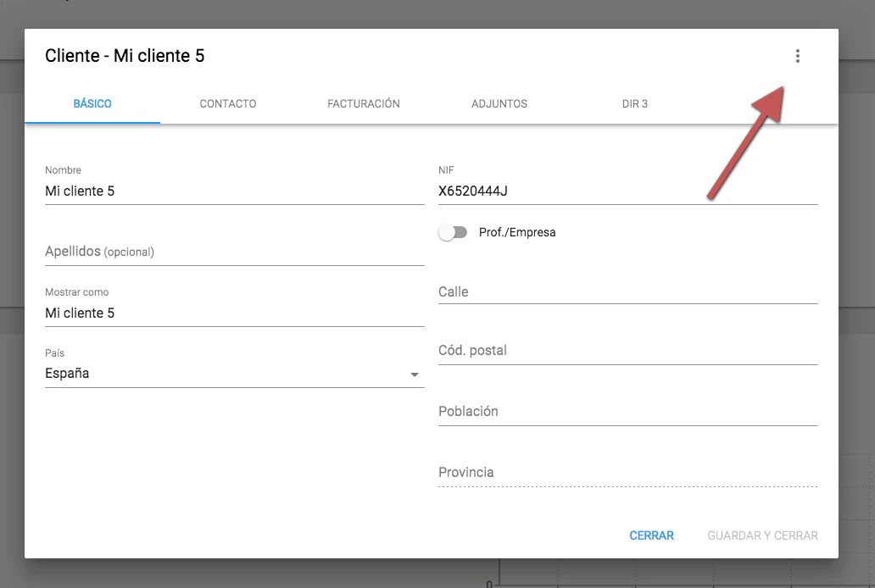Open the Facturación tab
This screenshot has height=588, width=875.
(364, 104)
